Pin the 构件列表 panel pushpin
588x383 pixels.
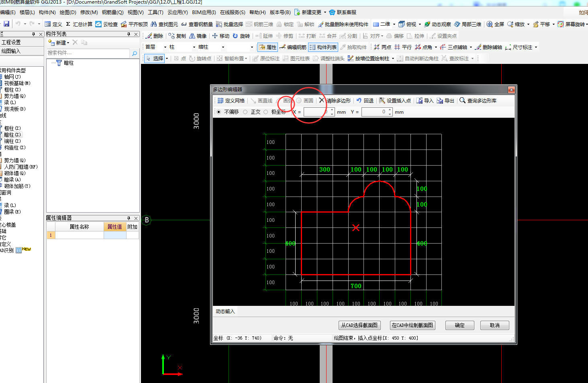point(129,34)
